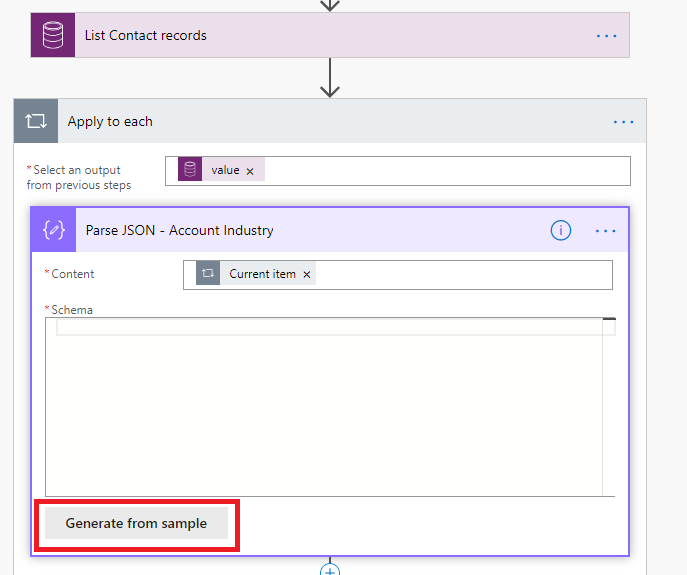Click Generate from sample button
This screenshot has width=687, height=575.
[136, 523]
